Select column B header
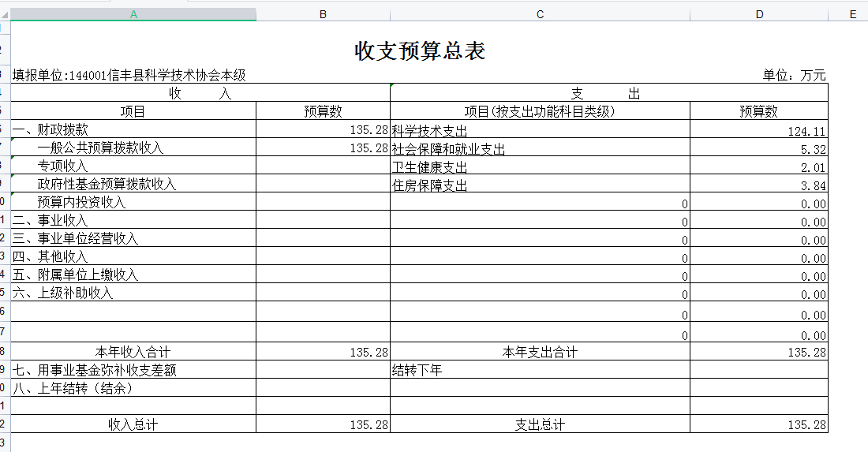The image size is (868, 452). coord(323,14)
